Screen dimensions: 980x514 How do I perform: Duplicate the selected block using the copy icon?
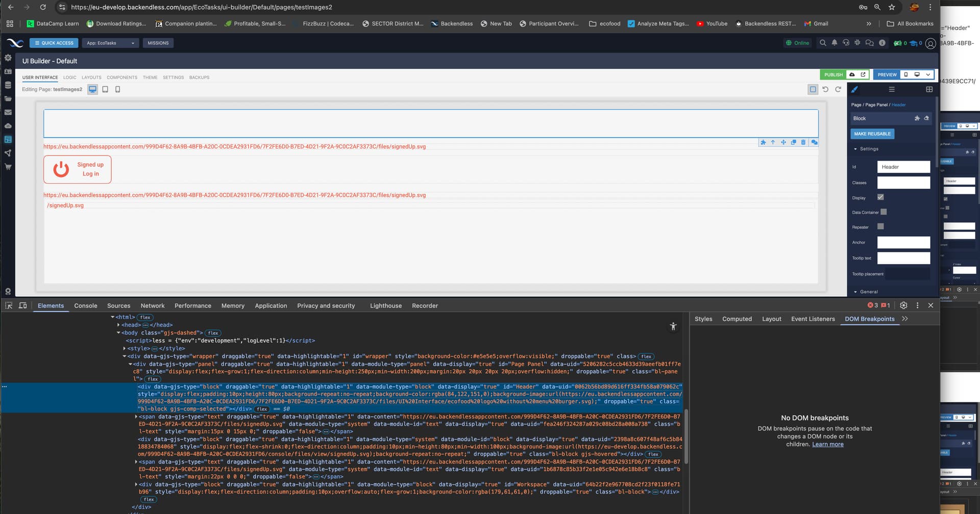click(x=793, y=142)
